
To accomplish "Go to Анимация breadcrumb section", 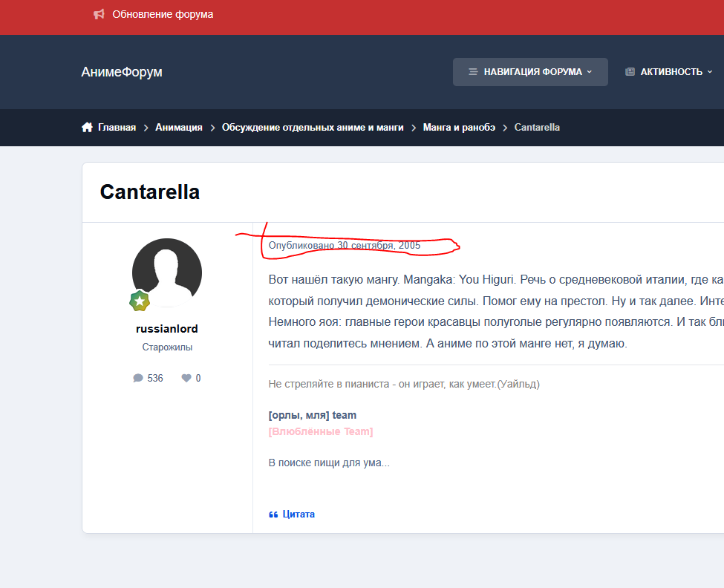I will pos(178,128).
